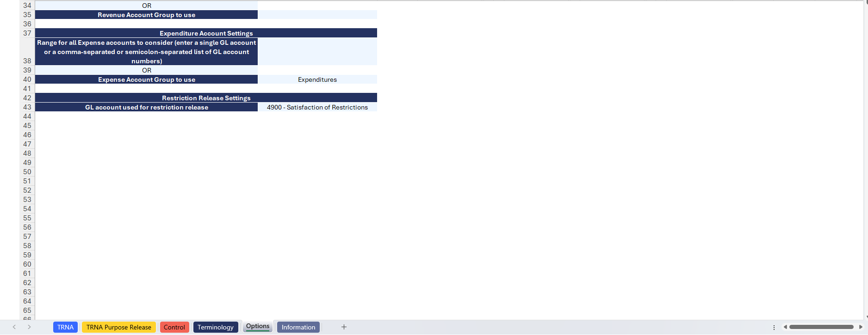The width and height of the screenshot is (868, 335).
Task: Switch to the Terminology sheet
Action: tap(216, 327)
